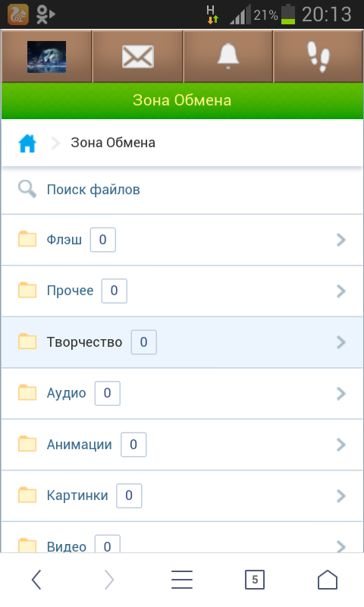The image size is (364, 607).
Task: Open the Поиск файлов link
Action: pyautogui.click(x=93, y=190)
